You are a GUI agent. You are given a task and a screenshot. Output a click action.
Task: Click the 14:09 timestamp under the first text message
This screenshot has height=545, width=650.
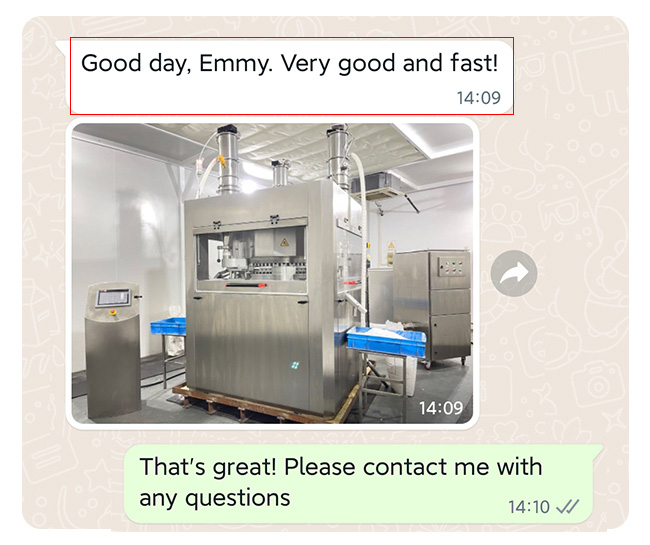point(479,98)
